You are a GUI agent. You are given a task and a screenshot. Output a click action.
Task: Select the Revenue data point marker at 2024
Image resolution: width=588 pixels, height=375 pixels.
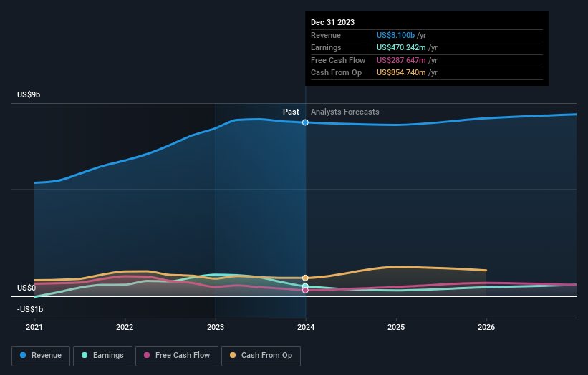pyautogui.click(x=305, y=122)
